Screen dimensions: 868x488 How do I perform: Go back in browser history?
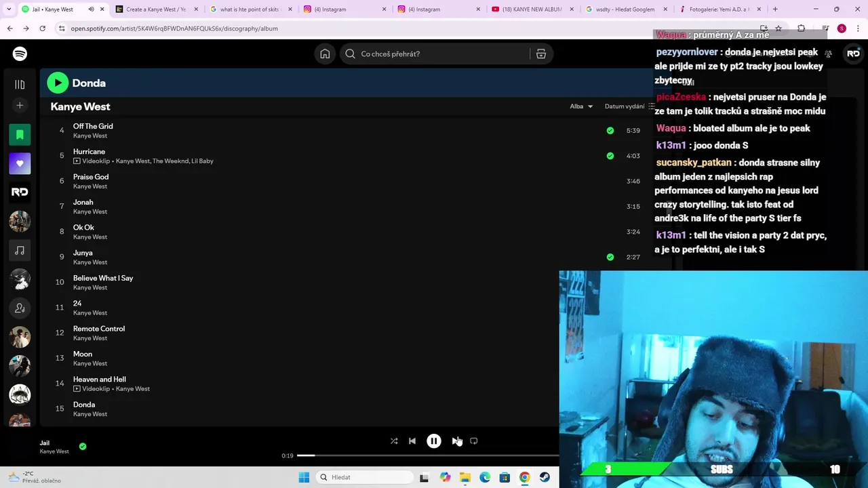pyautogui.click(x=9, y=28)
